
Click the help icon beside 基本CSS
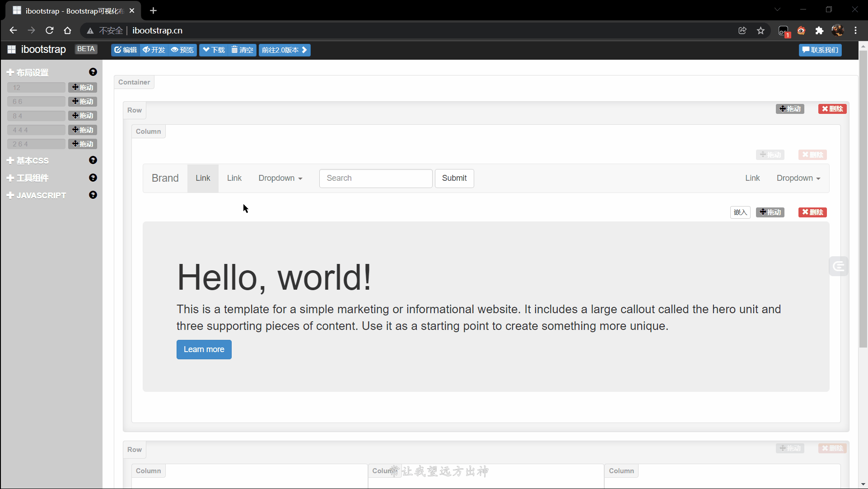click(93, 160)
